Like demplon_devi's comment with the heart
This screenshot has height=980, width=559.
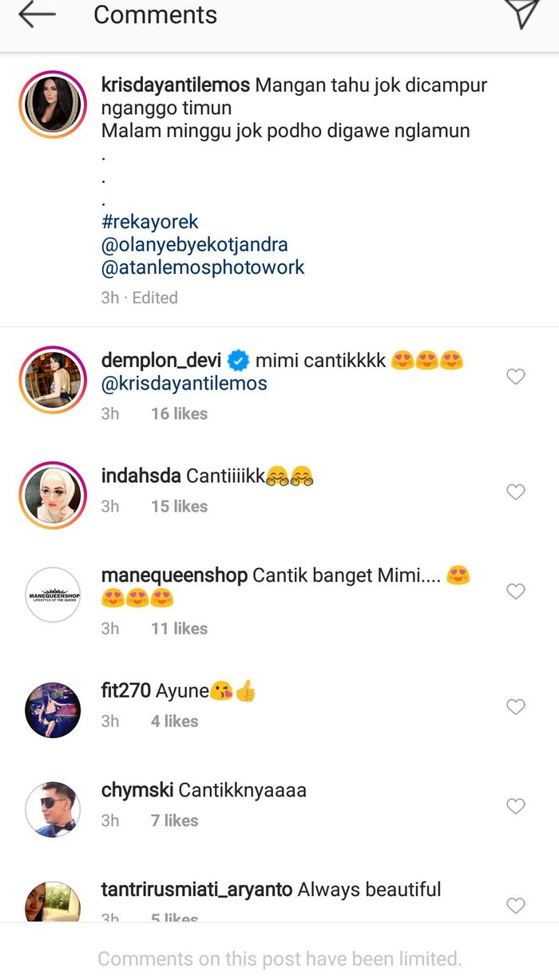516,376
